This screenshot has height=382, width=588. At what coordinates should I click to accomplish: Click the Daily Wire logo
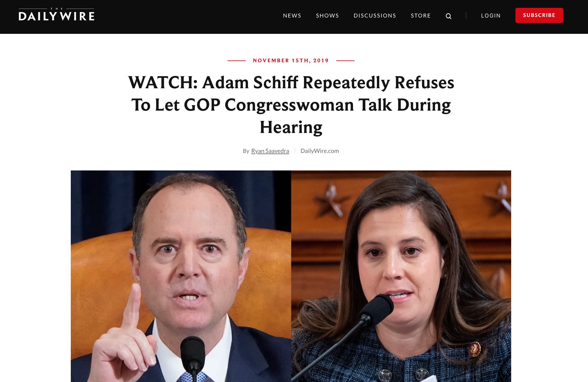click(56, 15)
